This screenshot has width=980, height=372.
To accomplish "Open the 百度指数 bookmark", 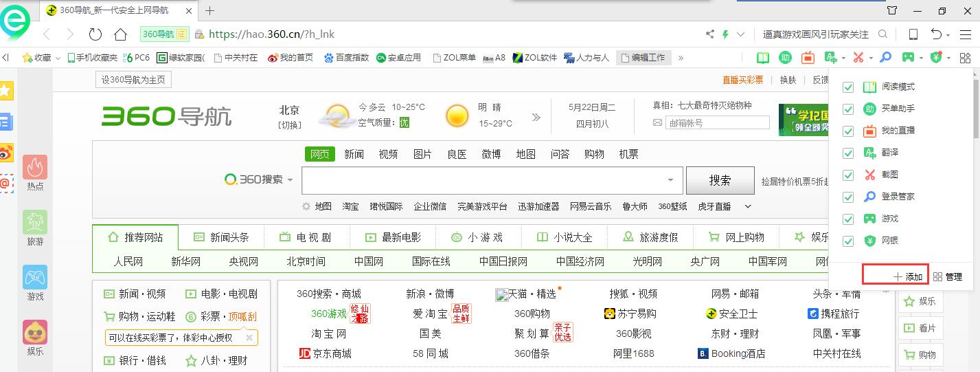I will pos(346,58).
